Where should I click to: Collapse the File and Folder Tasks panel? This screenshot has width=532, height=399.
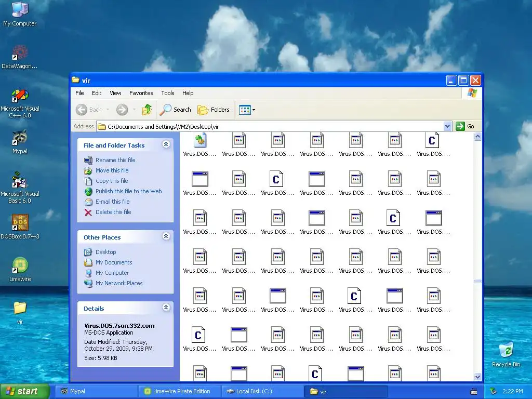(166, 144)
